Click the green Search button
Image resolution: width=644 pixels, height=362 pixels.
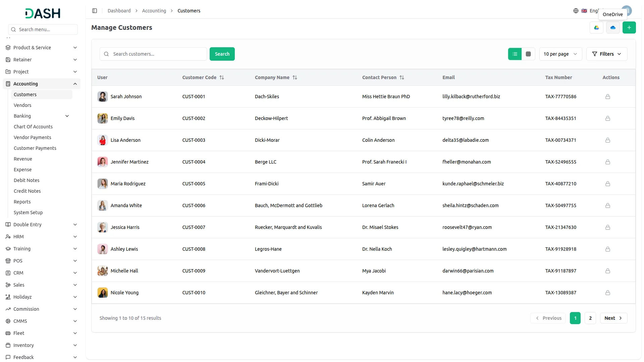tap(222, 54)
